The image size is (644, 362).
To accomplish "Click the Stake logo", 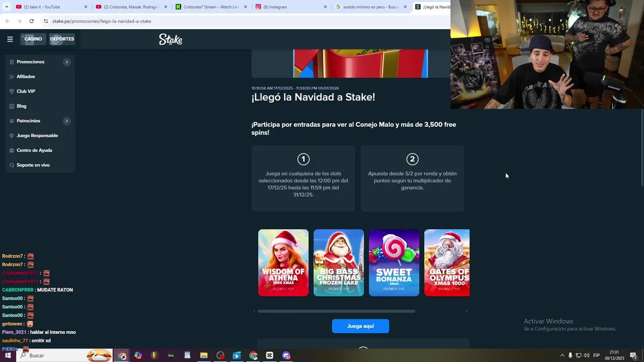I will [171, 39].
